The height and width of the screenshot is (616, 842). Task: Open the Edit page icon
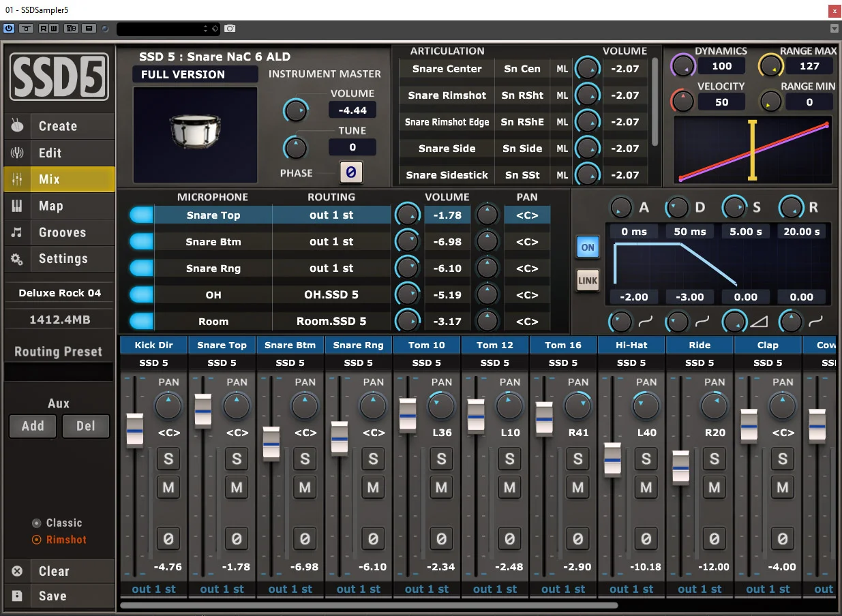17,153
